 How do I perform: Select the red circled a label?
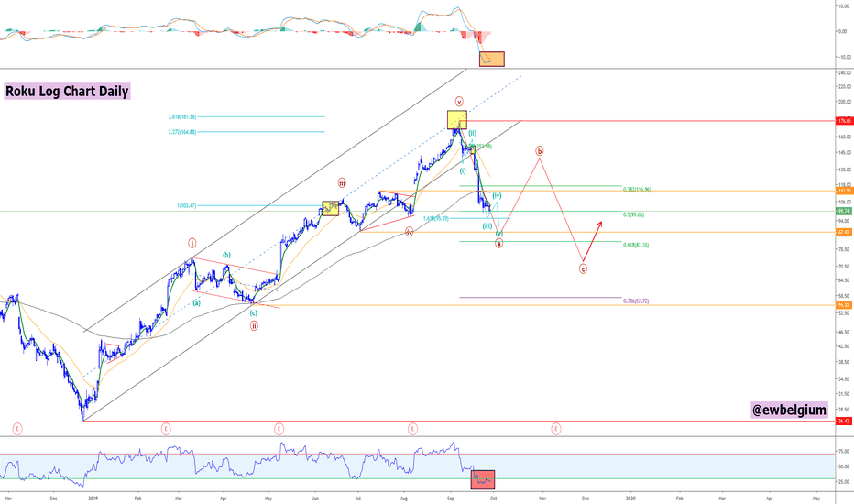498,244
